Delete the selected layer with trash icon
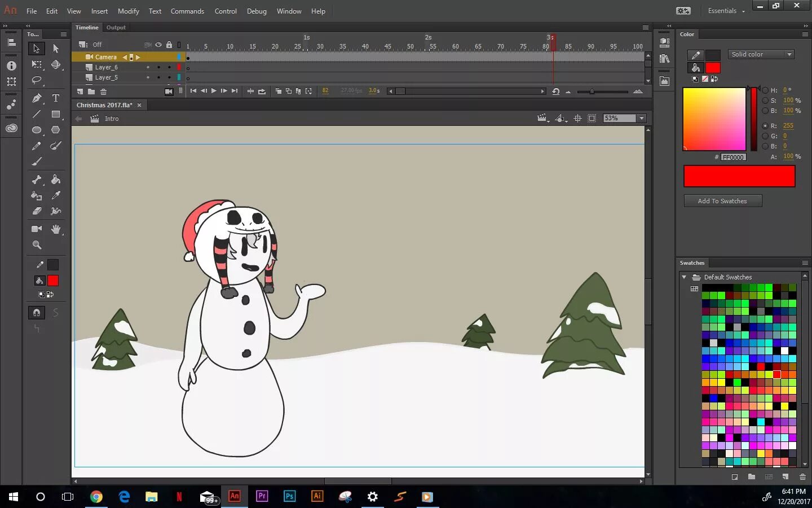Image resolution: width=812 pixels, height=508 pixels. [103, 91]
